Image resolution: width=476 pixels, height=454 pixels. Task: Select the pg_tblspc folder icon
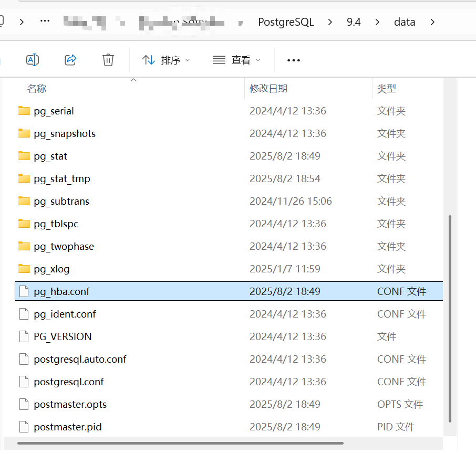(x=24, y=224)
